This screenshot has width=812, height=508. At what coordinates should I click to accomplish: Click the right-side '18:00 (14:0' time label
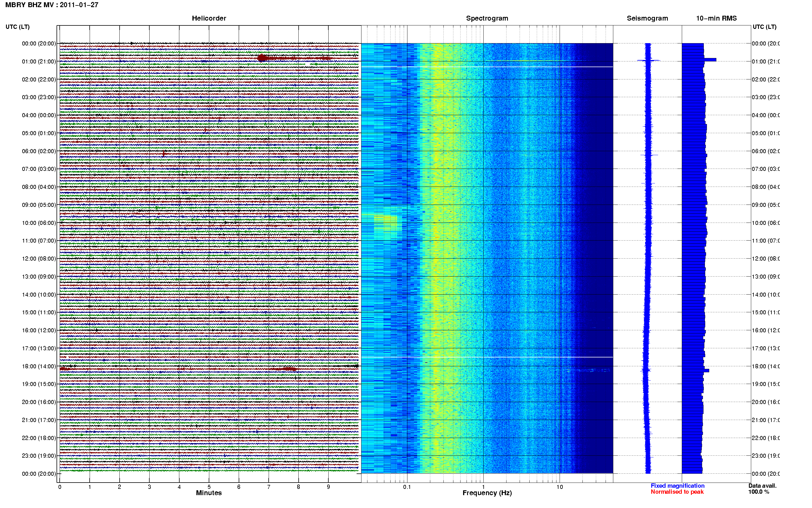tap(766, 366)
